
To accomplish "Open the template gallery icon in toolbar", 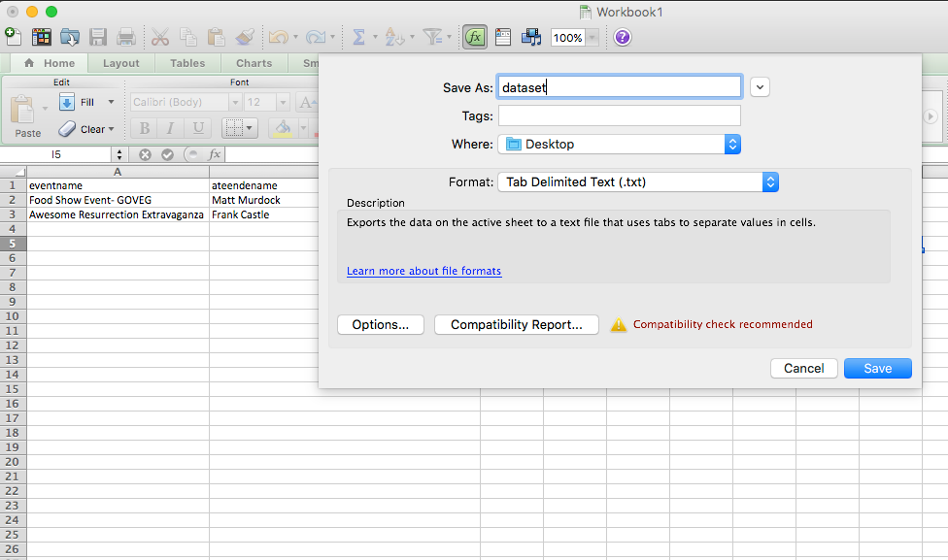I will (41, 37).
